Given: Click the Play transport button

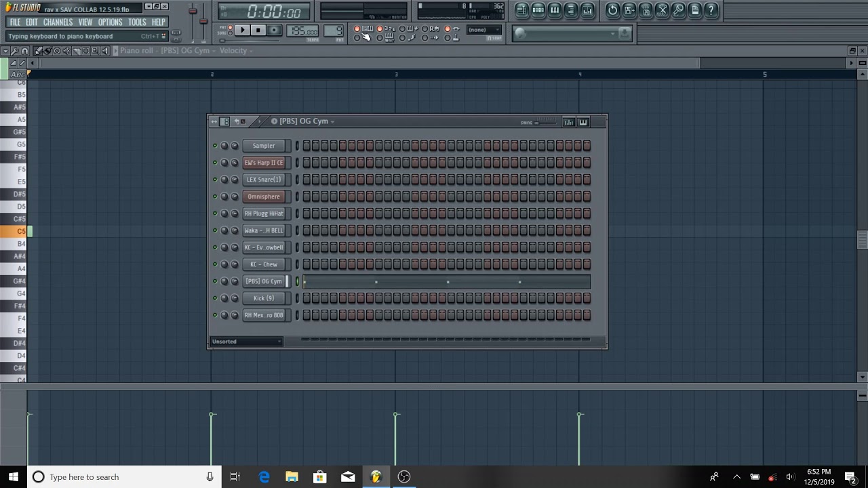Looking at the screenshot, I should click(x=242, y=30).
